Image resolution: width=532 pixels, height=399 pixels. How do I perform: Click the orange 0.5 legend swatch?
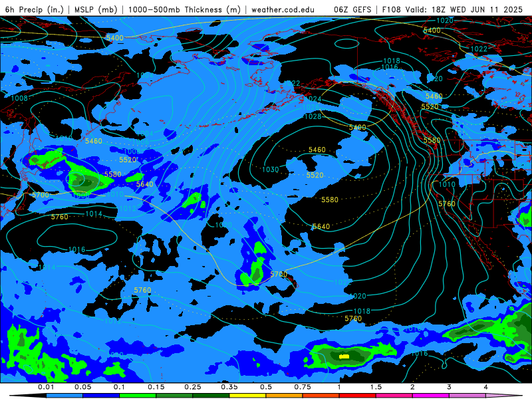click(x=285, y=396)
